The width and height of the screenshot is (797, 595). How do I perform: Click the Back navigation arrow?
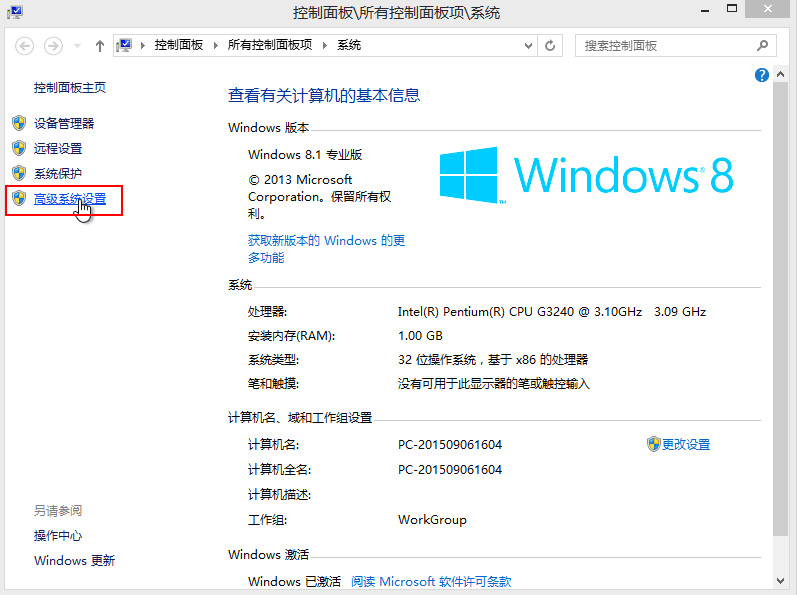(x=25, y=46)
